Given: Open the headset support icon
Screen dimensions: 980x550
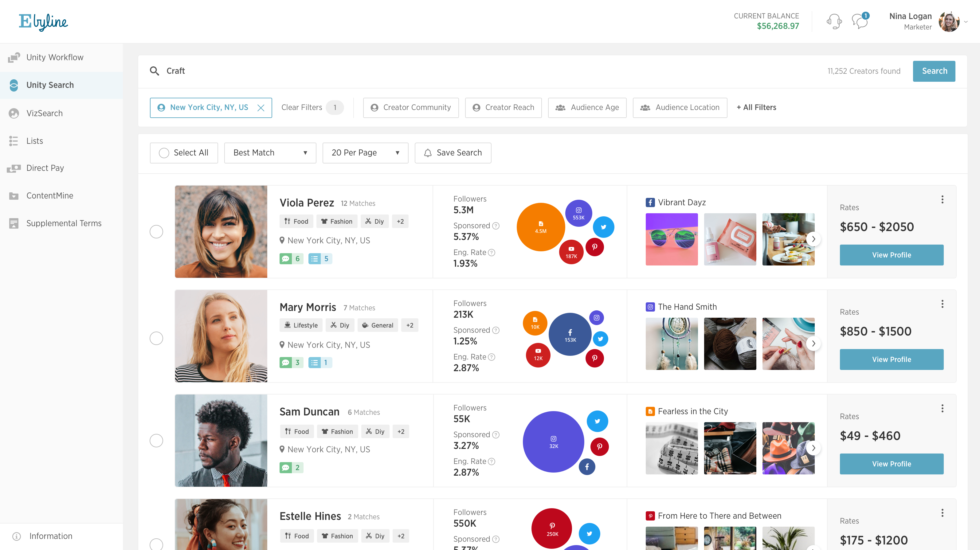Looking at the screenshot, I should click(x=834, y=21).
